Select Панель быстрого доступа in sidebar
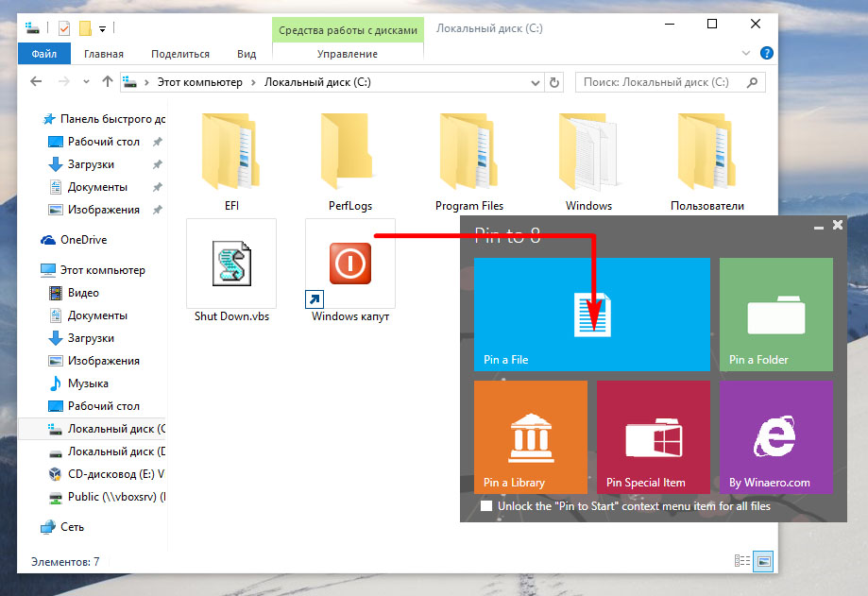 click(104, 119)
